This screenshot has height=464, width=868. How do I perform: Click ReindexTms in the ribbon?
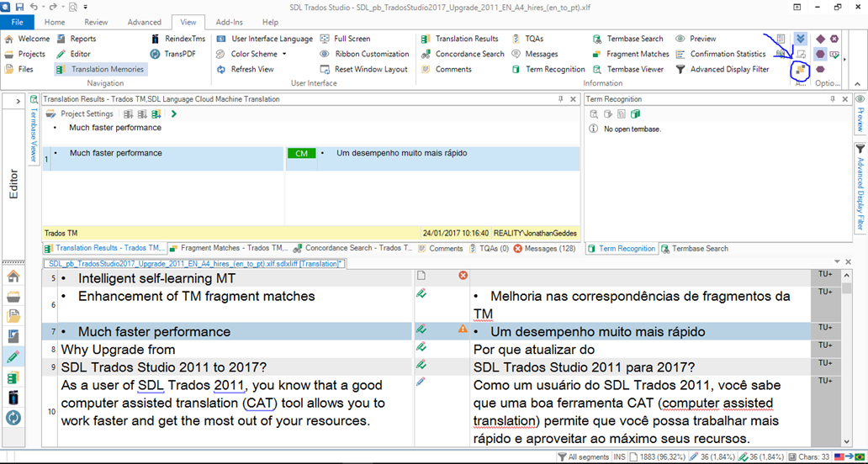(178, 39)
